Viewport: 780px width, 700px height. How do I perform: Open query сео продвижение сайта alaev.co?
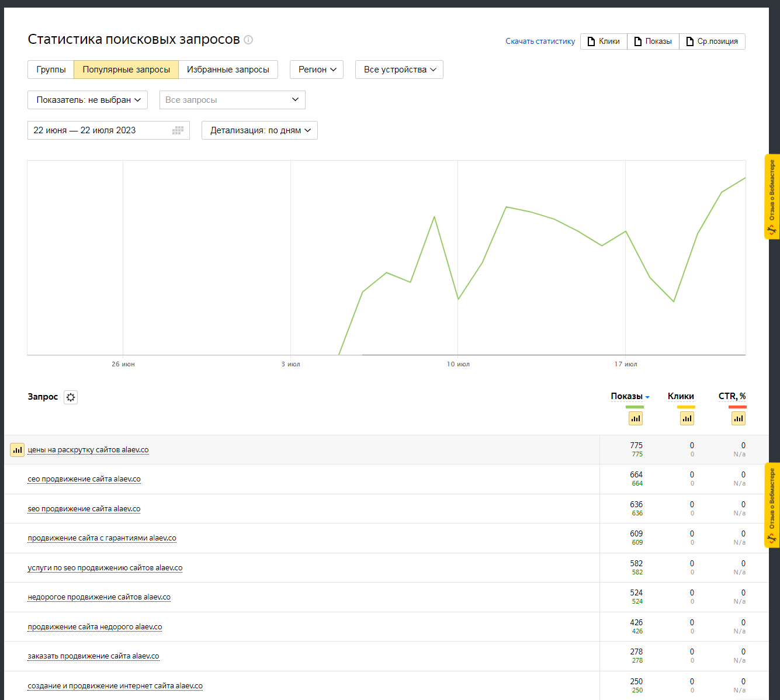[84, 479]
